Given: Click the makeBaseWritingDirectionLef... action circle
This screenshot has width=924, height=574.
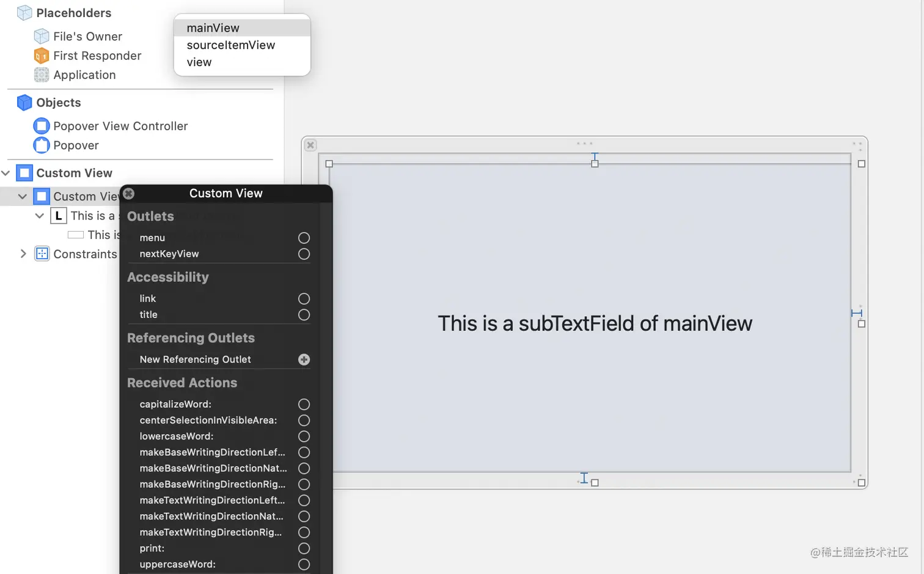Looking at the screenshot, I should click(304, 452).
